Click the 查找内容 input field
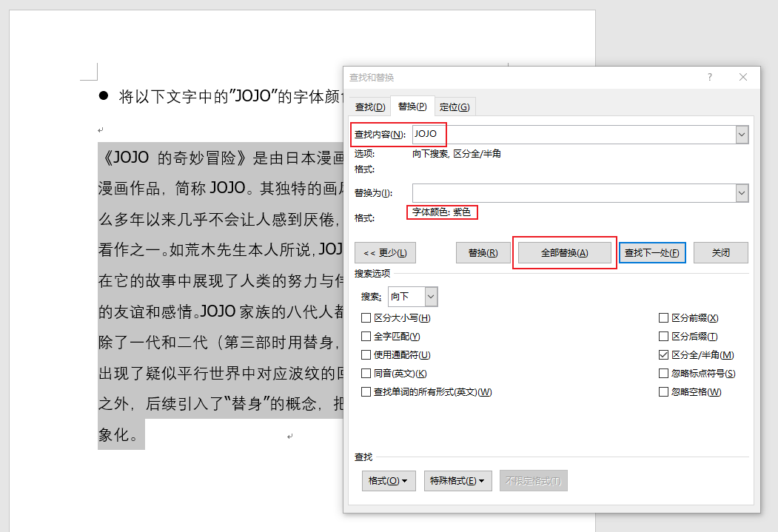Image resolution: width=778 pixels, height=532 pixels. coord(574,135)
